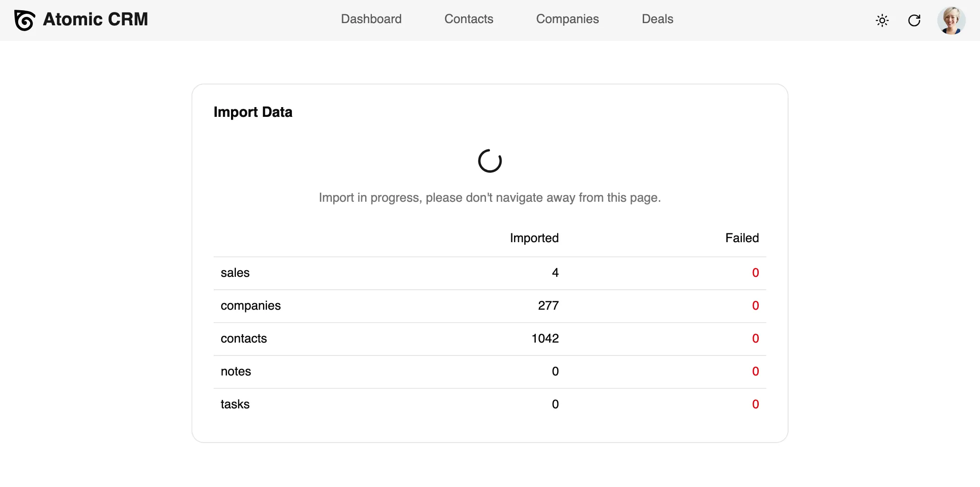Click the tasks row failed count
The width and height of the screenshot is (980, 487).
coord(755,404)
